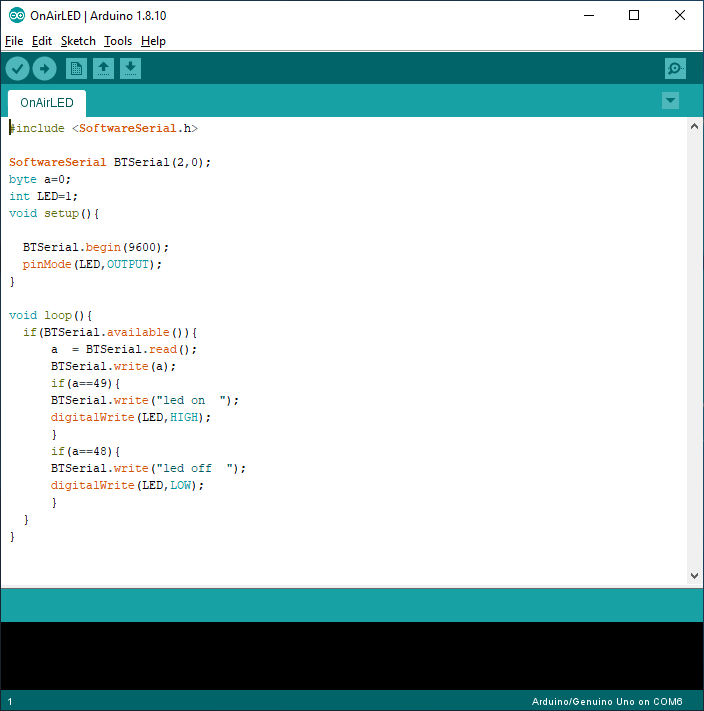Minimize the Arduino IDE window
The height and width of the screenshot is (711, 704).
coord(589,15)
